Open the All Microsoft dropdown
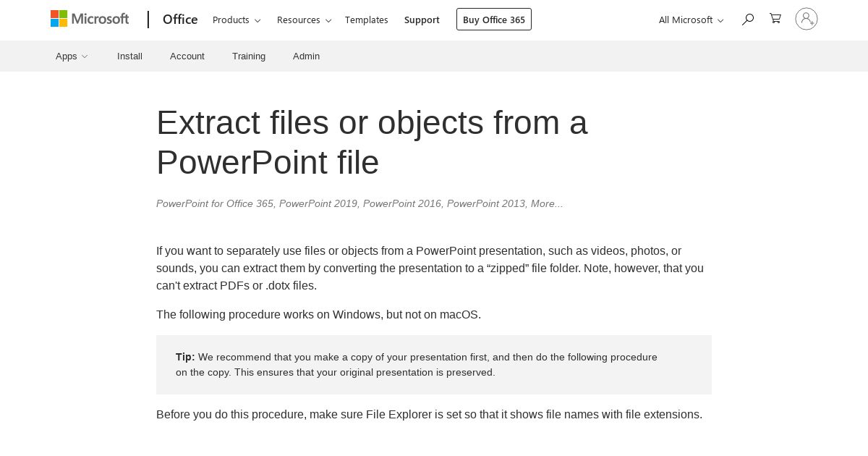Image resolution: width=868 pixels, height=456 pixels. pyautogui.click(x=691, y=20)
